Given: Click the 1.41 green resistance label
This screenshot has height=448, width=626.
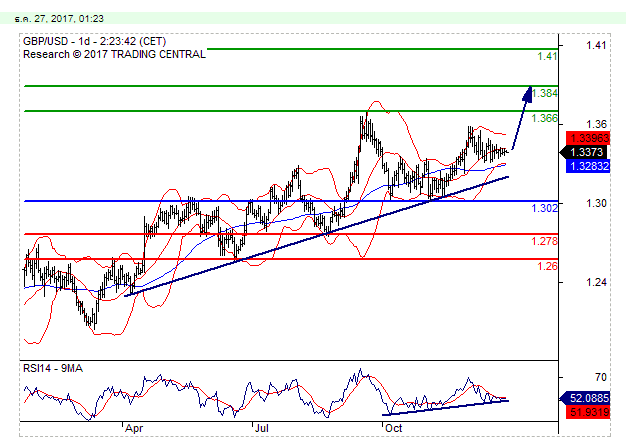Looking at the screenshot, I should coord(546,56).
